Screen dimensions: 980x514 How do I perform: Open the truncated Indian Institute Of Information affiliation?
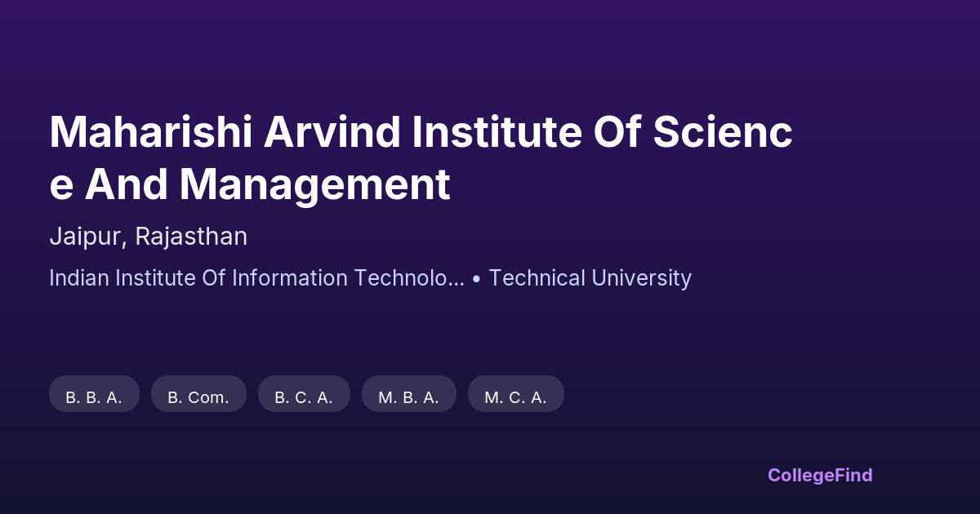[x=256, y=278]
